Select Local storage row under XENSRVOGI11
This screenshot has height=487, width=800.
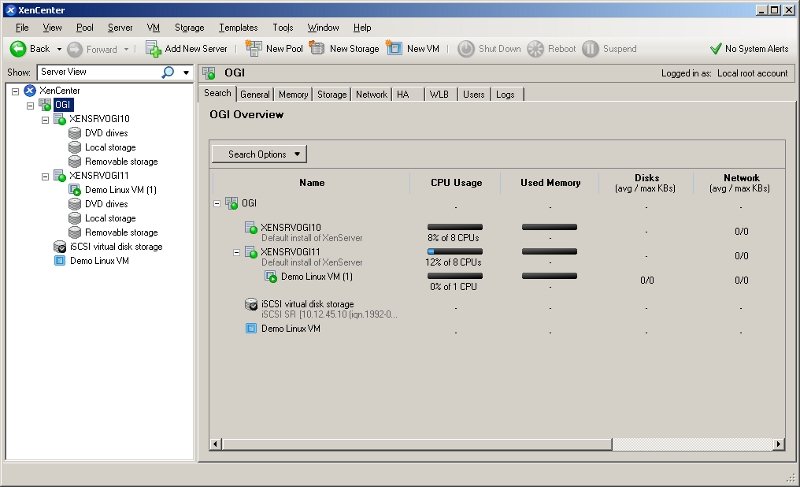pos(110,218)
